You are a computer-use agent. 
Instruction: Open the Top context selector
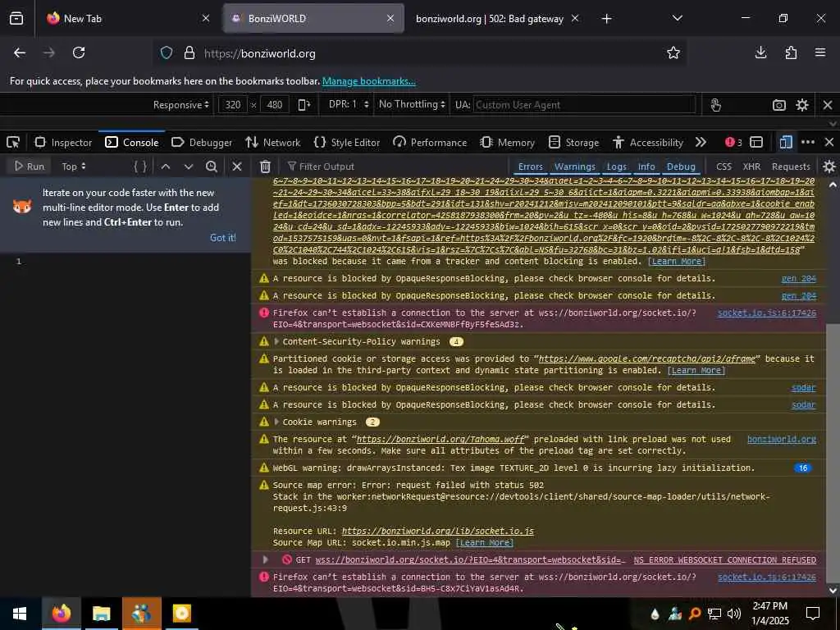[73, 167]
